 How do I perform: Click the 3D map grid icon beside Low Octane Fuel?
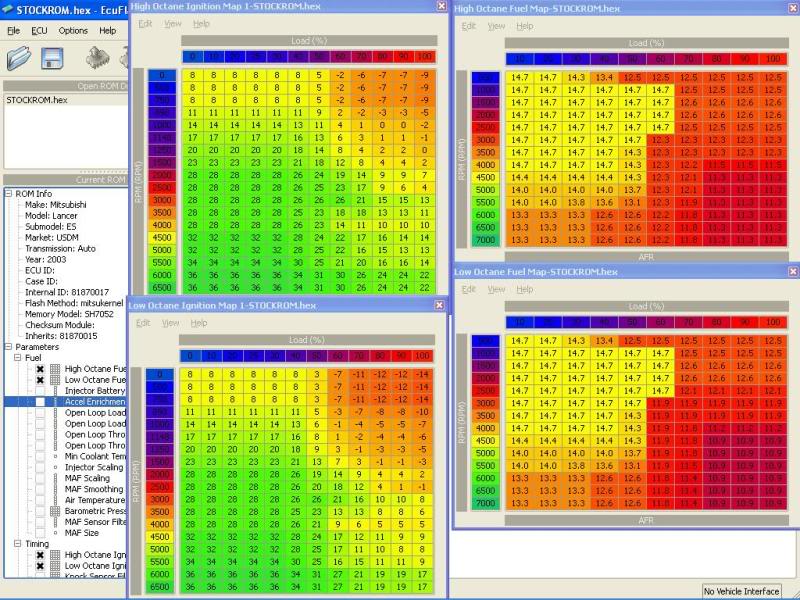tap(55, 380)
